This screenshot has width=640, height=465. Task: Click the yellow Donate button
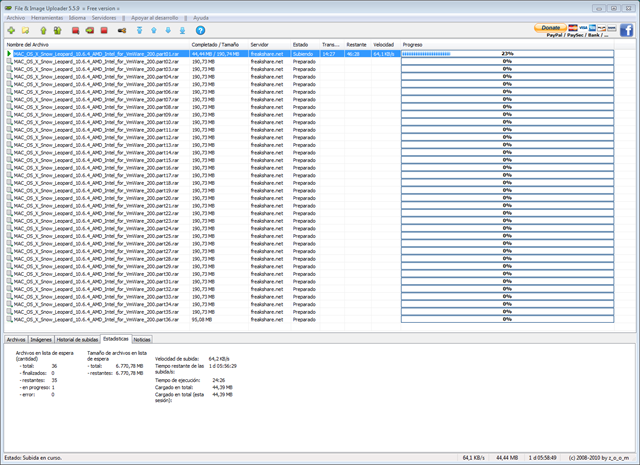click(550, 28)
